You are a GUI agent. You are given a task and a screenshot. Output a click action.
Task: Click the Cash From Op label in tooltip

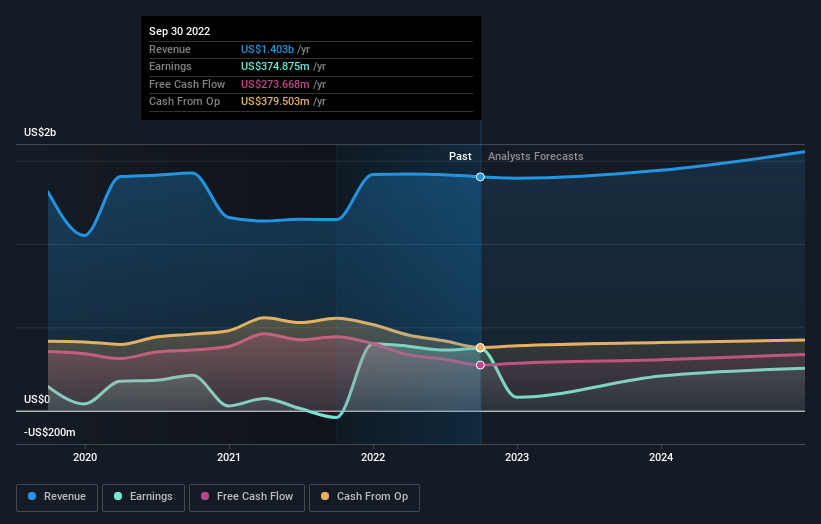point(184,102)
